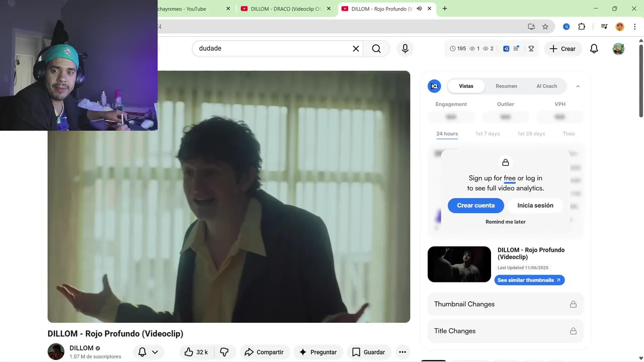Click the Engagement metric label
Image resolution: width=644 pixels, height=362 pixels.
point(451,104)
